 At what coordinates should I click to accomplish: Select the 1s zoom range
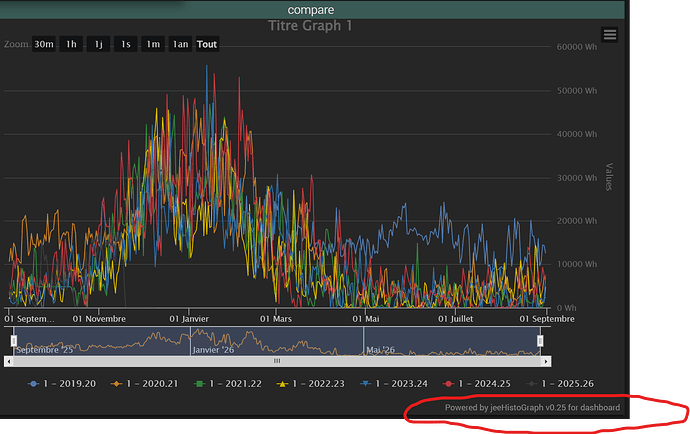[x=125, y=44]
